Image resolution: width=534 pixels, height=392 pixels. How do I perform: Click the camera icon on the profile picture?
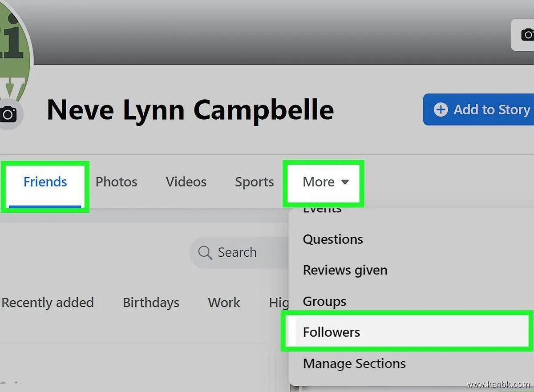8,115
